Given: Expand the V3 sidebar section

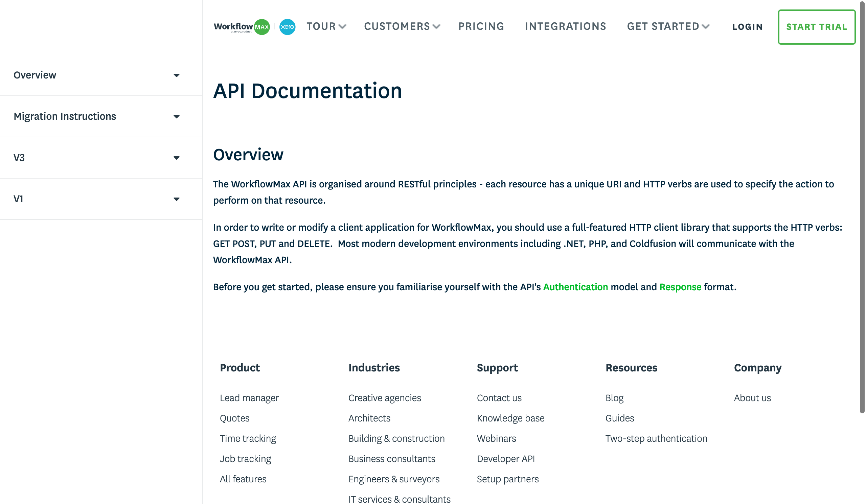Looking at the screenshot, I should [x=101, y=158].
